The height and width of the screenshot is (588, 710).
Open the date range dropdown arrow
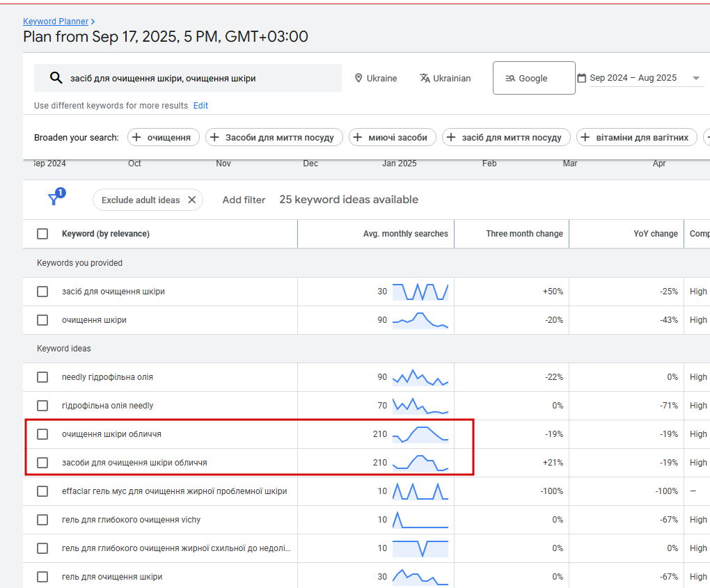click(x=696, y=79)
